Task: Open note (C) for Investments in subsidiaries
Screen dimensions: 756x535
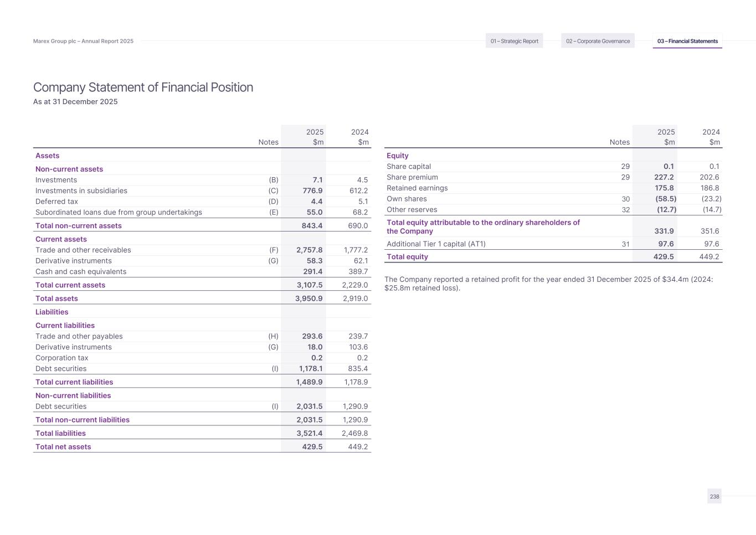Action: [x=274, y=191]
